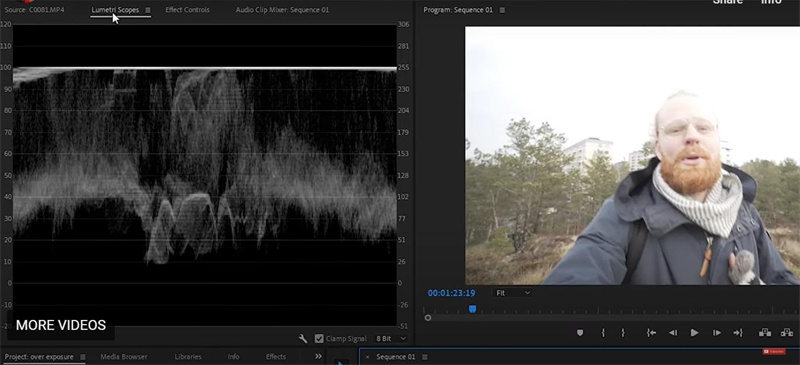Click the 00:01:23:19 timecode field
This screenshot has height=365, width=800.
click(451, 293)
